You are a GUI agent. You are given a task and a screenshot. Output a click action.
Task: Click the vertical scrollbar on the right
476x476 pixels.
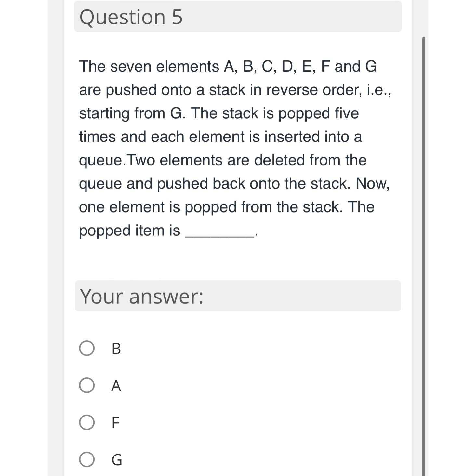pyautogui.click(x=424, y=228)
